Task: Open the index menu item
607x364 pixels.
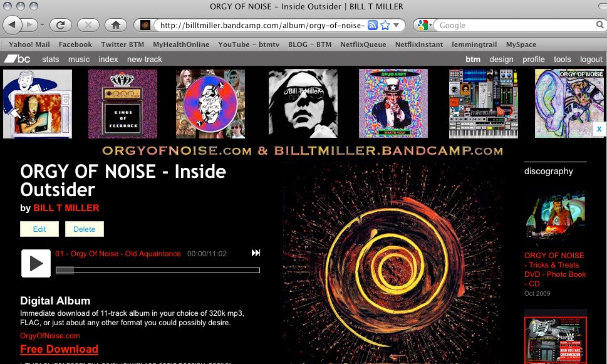Action: click(108, 60)
